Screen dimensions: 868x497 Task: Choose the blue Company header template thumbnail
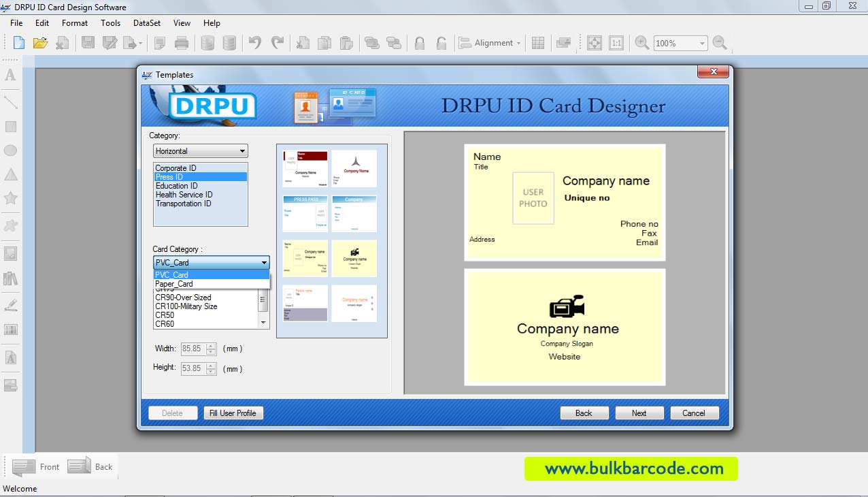354,214
